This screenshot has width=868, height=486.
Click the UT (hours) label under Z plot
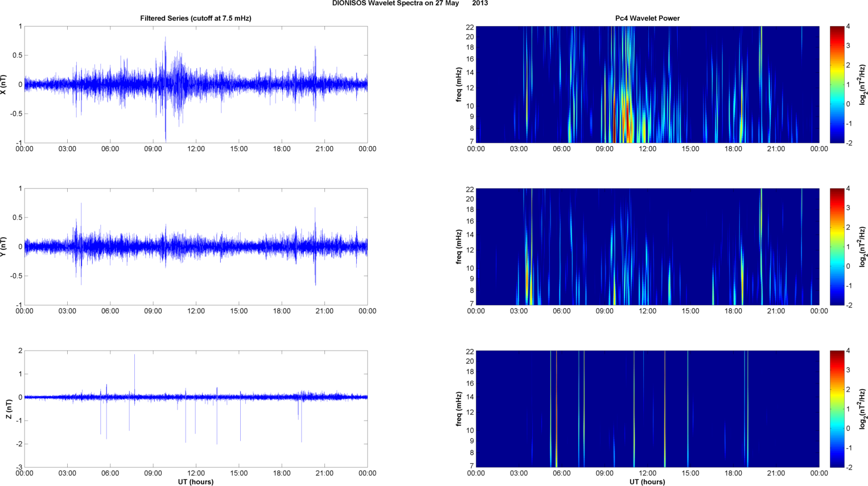coord(196,481)
